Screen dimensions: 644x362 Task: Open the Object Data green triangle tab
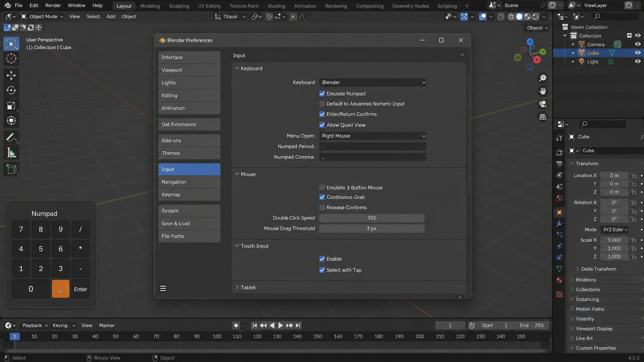point(559,269)
